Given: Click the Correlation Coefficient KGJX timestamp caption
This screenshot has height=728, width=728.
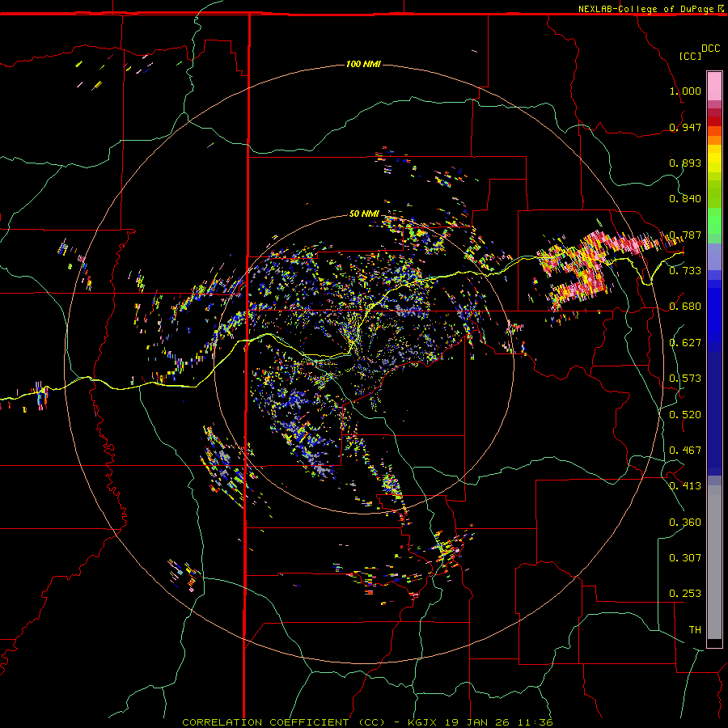Looking at the screenshot, I should [x=367, y=722].
